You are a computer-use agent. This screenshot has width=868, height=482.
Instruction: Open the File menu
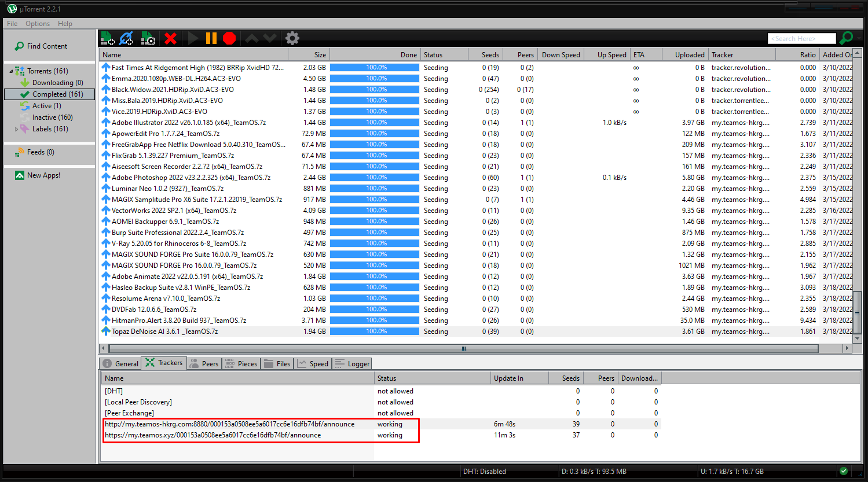[12, 24]
